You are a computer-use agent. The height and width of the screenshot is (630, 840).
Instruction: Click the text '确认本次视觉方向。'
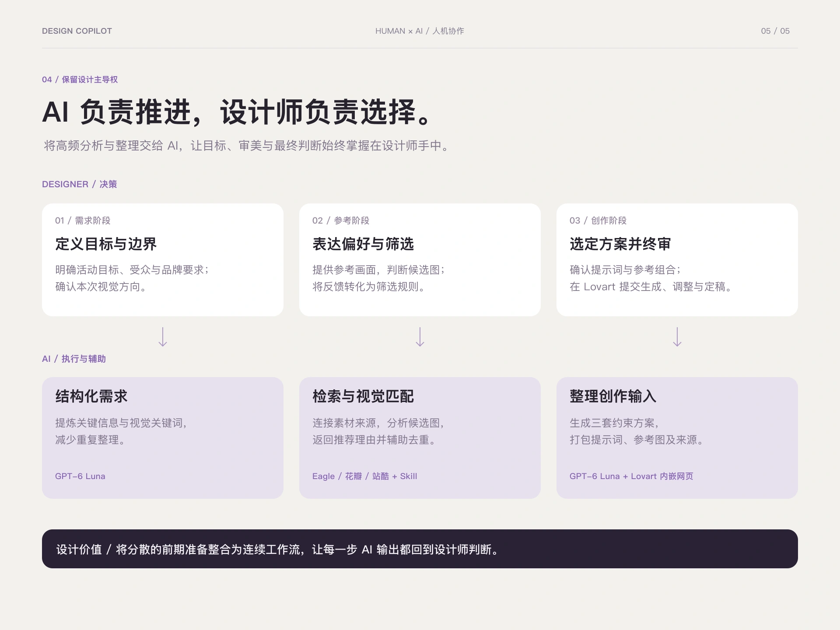tap(101, 287)
